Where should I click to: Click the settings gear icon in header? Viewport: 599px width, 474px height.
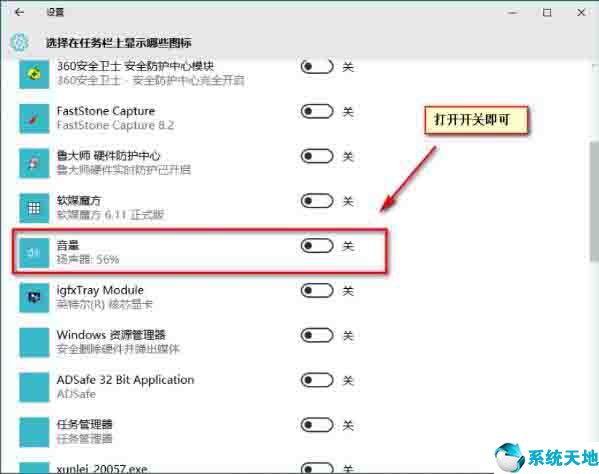[19, 42]
